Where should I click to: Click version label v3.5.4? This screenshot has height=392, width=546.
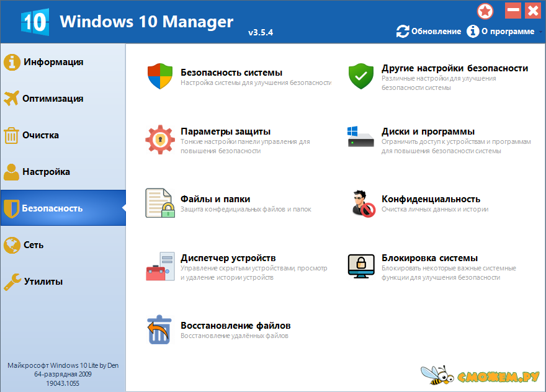pyautogui.click(x=261, y=33)
